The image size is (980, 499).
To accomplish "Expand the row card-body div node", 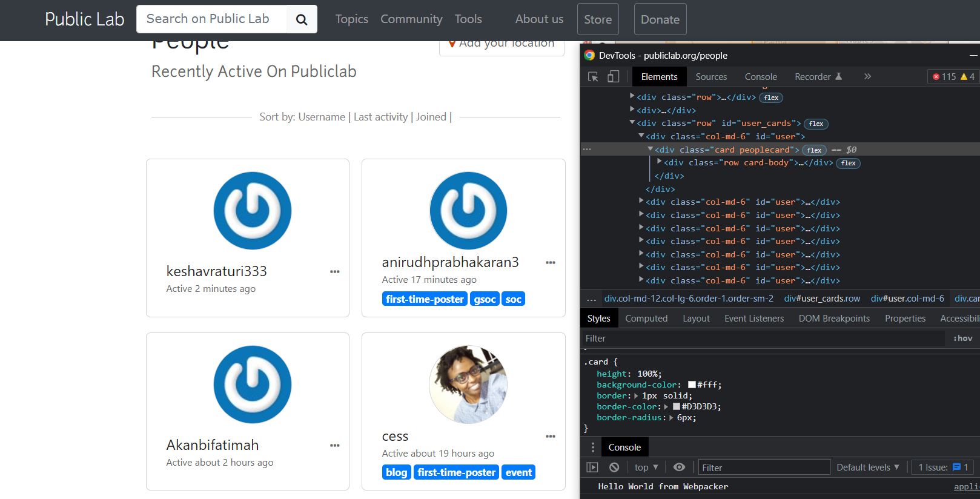I will tap(660, 162).
